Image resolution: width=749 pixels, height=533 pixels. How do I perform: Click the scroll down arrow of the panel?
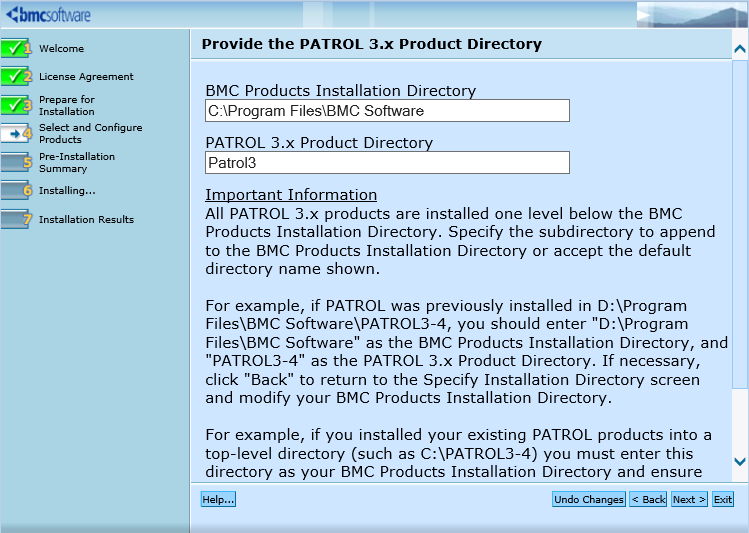(740, 461)
